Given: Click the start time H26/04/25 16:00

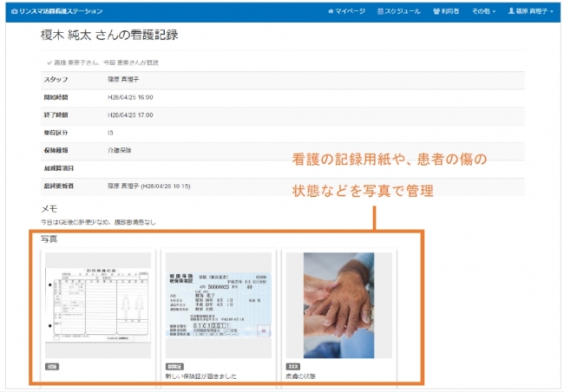Looking at the screenshot, I should pyautogui.click(x=124, y=97).
